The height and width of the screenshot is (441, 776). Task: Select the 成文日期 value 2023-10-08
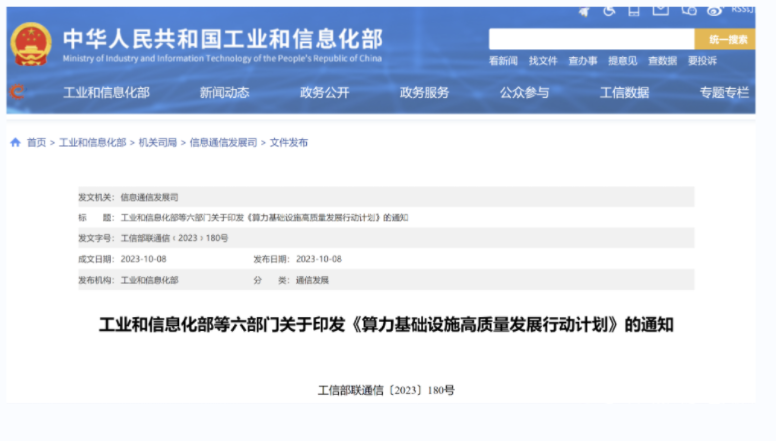pyautogui.click(x=144, y=259)
